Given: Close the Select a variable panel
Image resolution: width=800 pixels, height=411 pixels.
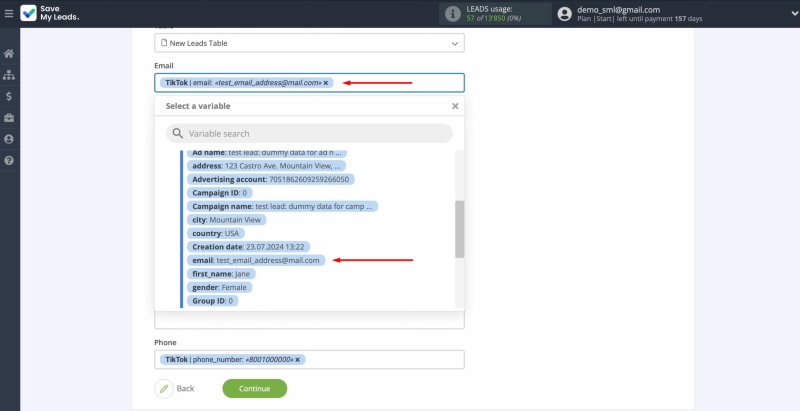Looking at the screenshot, I should point(455,105).
